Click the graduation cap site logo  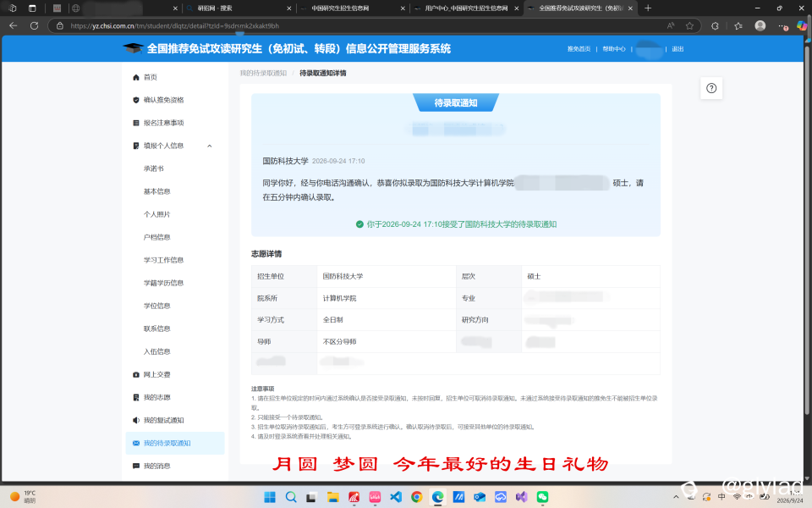[133, 48]
